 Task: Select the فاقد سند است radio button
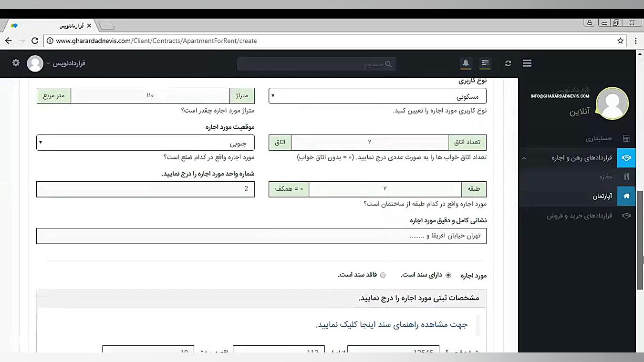[x=383, y=275]
